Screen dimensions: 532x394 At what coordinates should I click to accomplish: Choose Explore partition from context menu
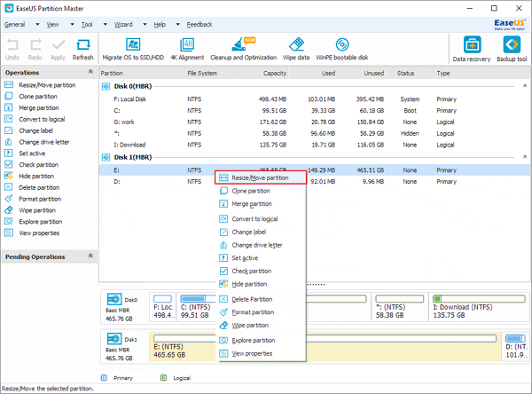[x=261, y=341]
